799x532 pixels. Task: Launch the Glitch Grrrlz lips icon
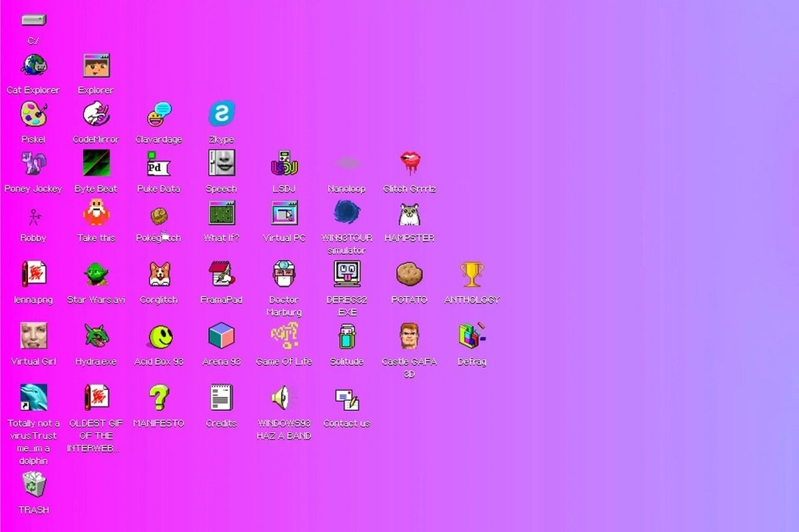pyautogui.click(x=409, y=164)
